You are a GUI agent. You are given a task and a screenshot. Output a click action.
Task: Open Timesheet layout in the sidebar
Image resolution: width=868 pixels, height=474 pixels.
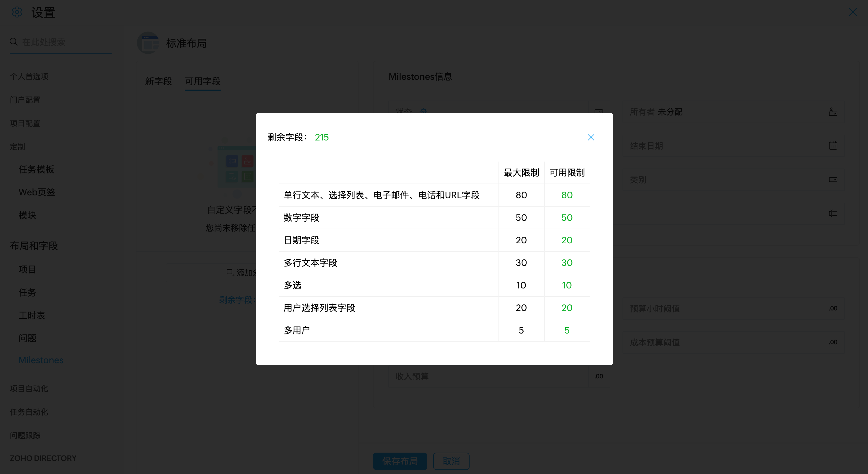click(32, 315)
